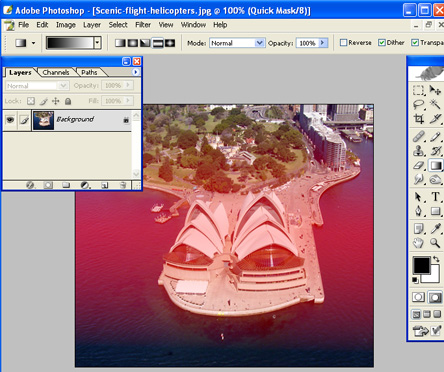Swap foreground and background colors

[436, 259]
